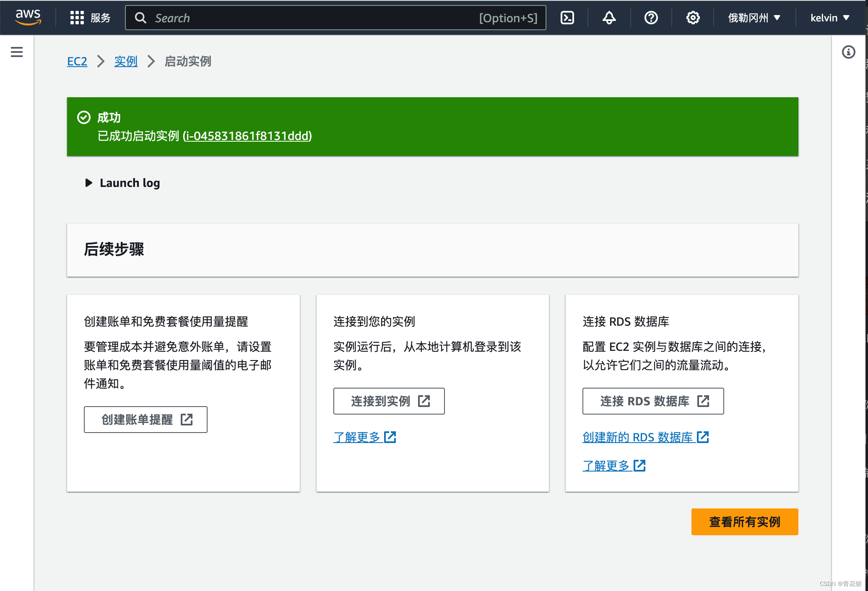
Task: Click the 查看所有实例 orange button
Action: [745, 522]
